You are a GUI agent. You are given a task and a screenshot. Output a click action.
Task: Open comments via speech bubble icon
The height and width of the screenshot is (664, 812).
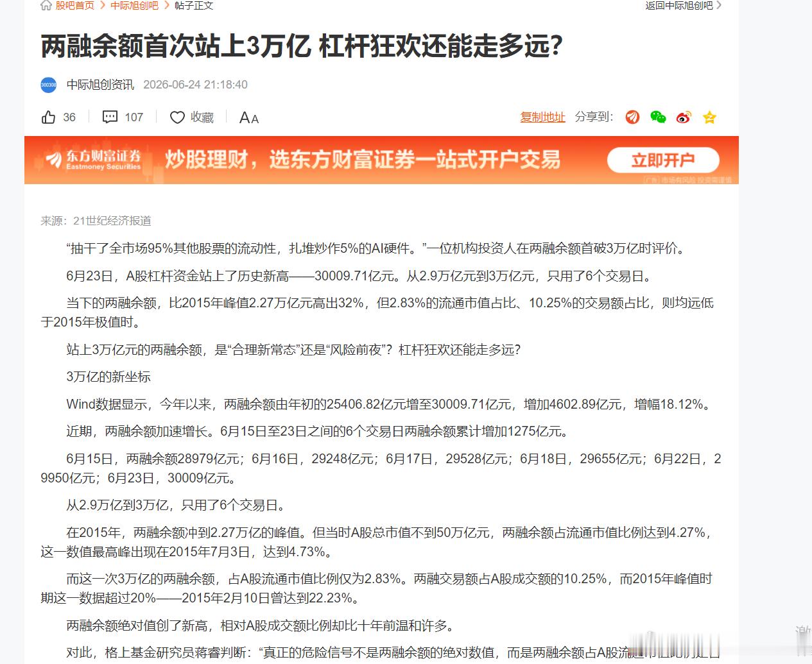pos(110,117)
